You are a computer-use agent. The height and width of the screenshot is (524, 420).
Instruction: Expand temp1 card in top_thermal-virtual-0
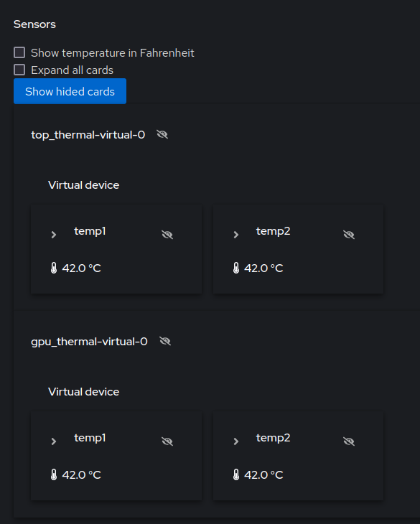coord(54,235)
